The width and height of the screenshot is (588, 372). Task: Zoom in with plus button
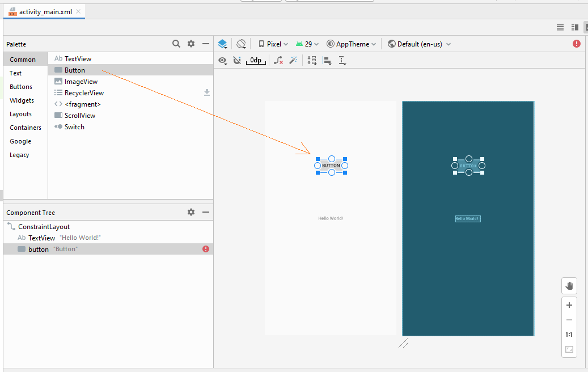point(569,305)
